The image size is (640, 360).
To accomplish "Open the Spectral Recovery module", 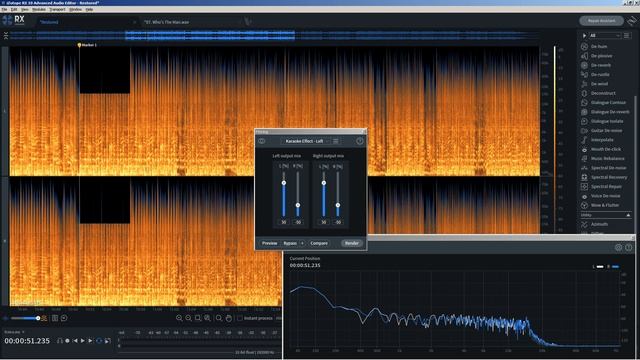I will (x=609, y=177).
